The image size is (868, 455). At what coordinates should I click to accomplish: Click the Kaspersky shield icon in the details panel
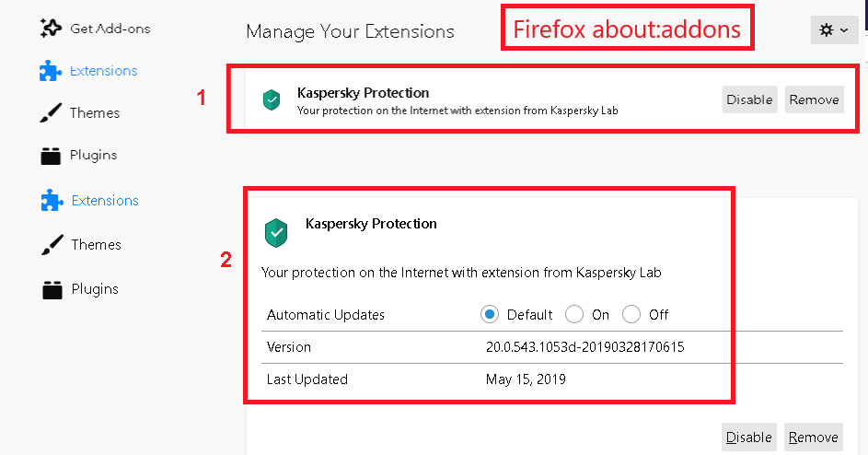(276, 232)
